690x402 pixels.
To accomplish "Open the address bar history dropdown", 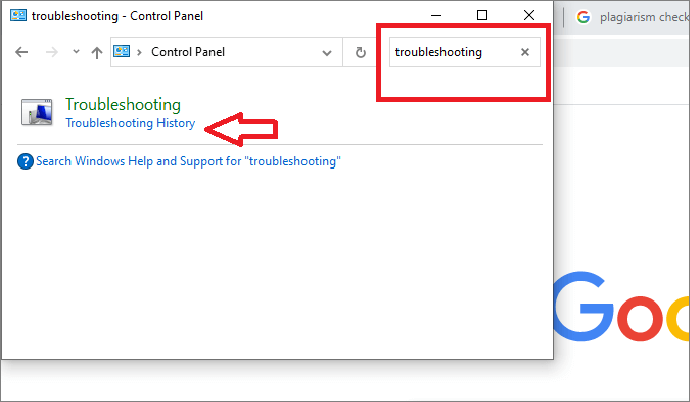I will 327,53.
